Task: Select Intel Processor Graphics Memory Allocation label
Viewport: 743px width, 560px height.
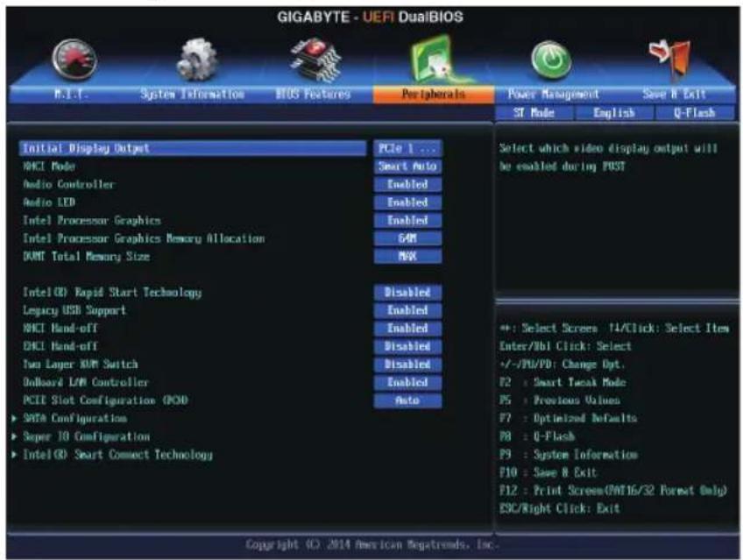Action: tap(144, 238)
